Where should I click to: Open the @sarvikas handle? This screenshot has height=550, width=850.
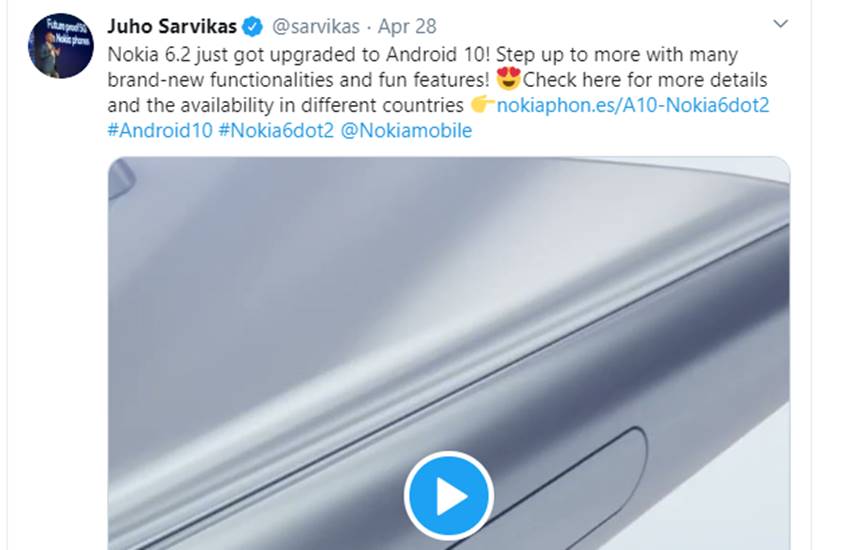coord(315,27)
